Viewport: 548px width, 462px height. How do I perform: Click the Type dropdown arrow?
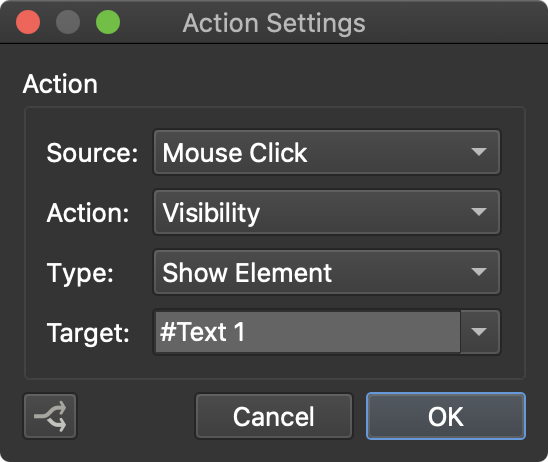pos(479,272)
